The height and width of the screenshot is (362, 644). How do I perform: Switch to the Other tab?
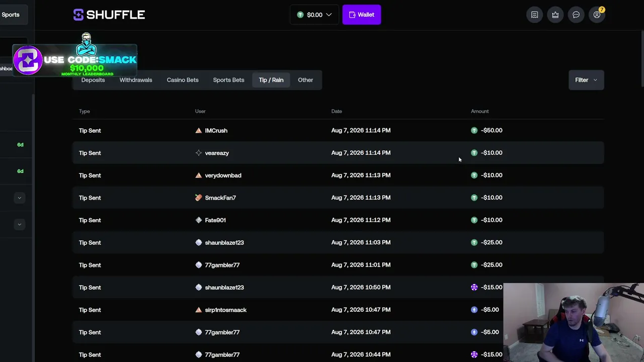[x=305, y=80]
